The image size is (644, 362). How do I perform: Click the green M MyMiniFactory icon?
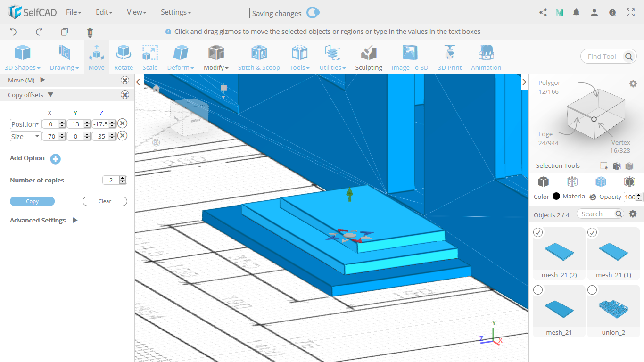tap(560, 13)
